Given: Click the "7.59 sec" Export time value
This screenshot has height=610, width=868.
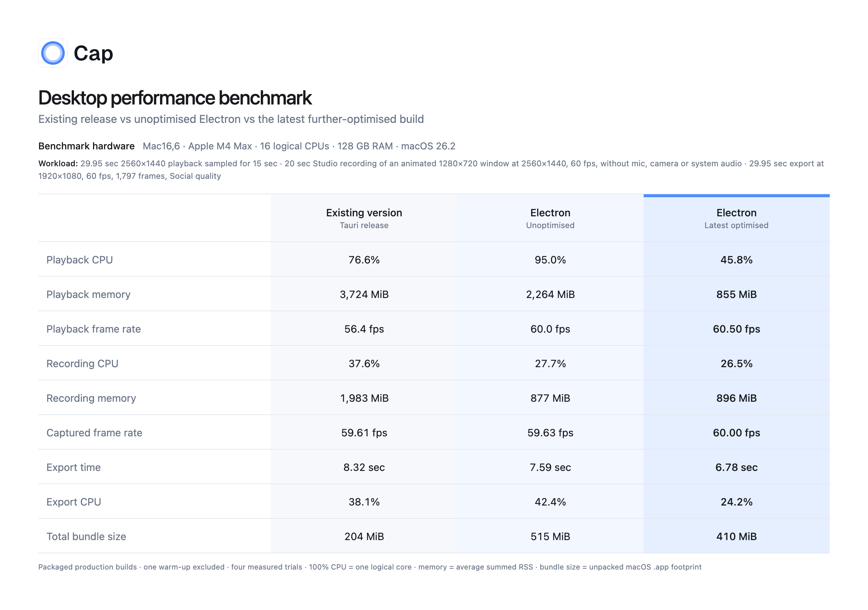Looking at the screenshot, I should click(550, 467).
